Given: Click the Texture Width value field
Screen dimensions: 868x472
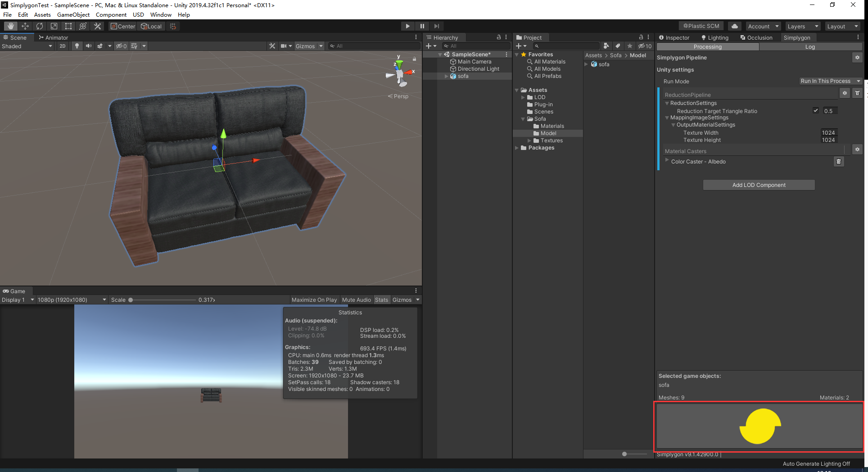Looking at the screenshot, I should pos(829,133).
